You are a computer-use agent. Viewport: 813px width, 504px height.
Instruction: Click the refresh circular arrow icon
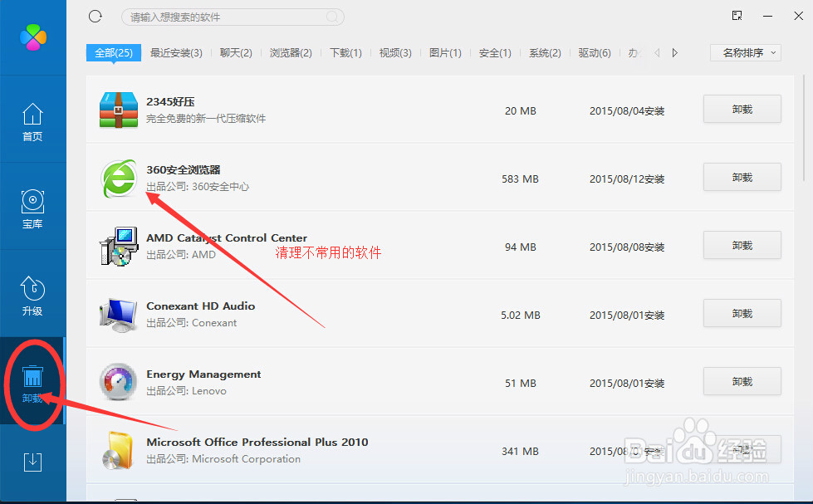pos(96,17)
